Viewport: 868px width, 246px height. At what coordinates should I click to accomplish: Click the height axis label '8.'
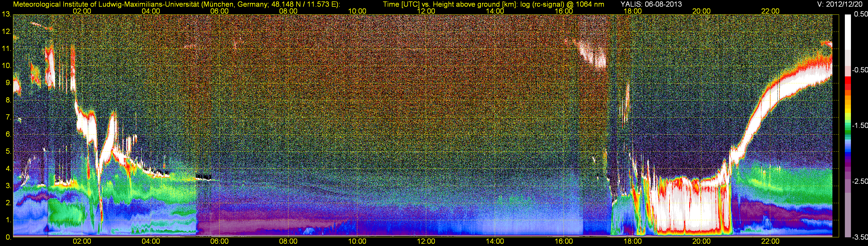(8, 100)
